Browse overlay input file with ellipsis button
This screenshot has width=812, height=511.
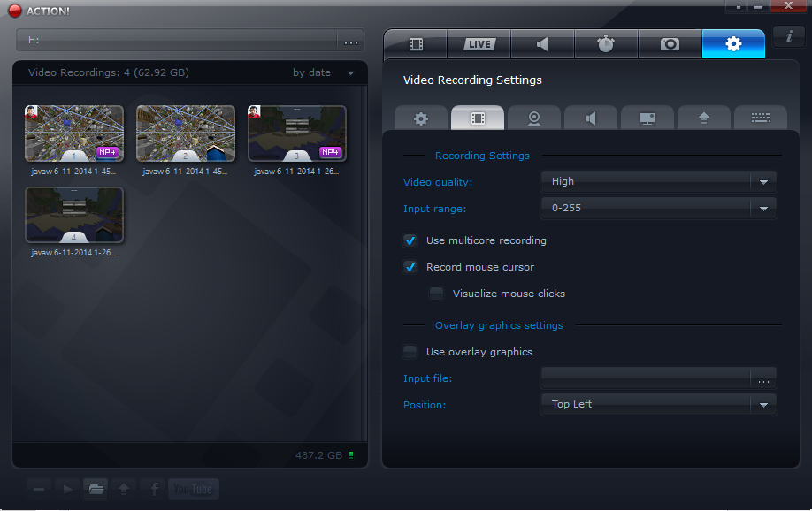pos(763,379)
